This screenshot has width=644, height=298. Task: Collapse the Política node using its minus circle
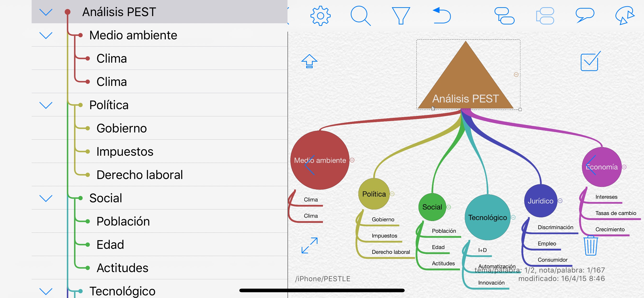click(392, 194)
